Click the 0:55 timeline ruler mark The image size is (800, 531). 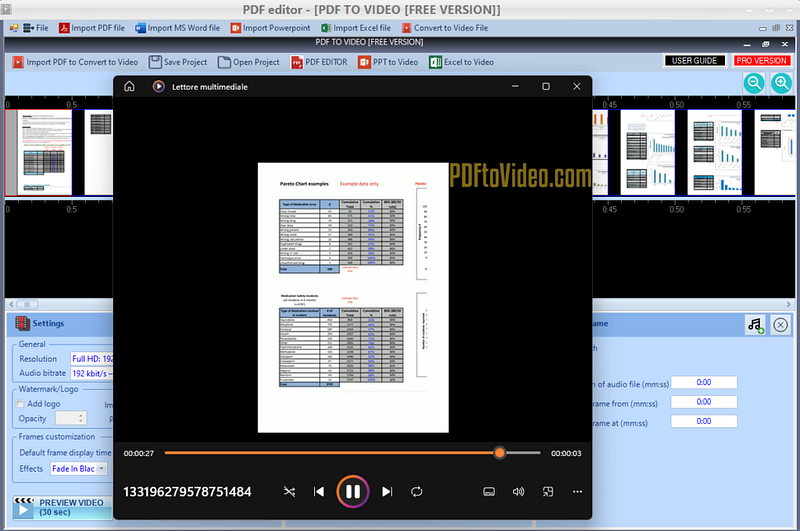(743, 105)
